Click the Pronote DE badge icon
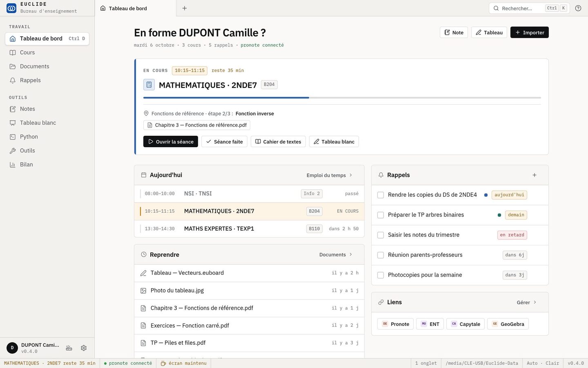 coord(385,324)
